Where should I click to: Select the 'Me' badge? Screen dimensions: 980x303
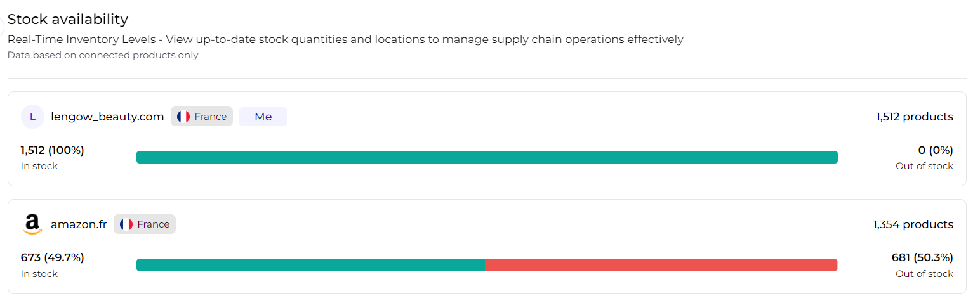point(263,117)
